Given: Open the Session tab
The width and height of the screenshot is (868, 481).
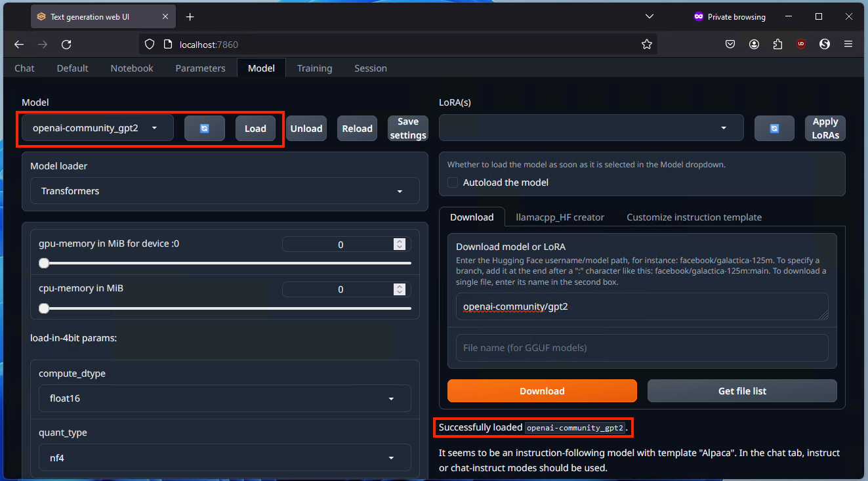Looking at the screenshot, I should coord(371,68).
